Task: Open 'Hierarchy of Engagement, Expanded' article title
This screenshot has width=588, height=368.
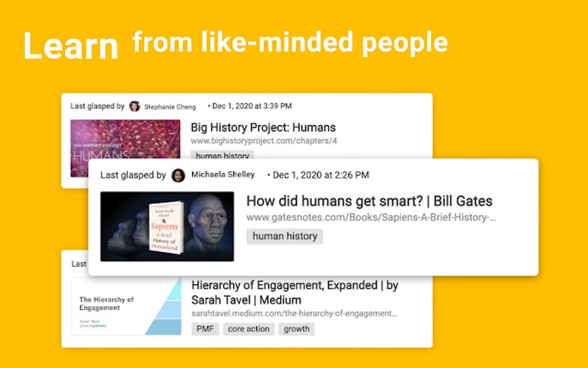Action: pos(295,292)
